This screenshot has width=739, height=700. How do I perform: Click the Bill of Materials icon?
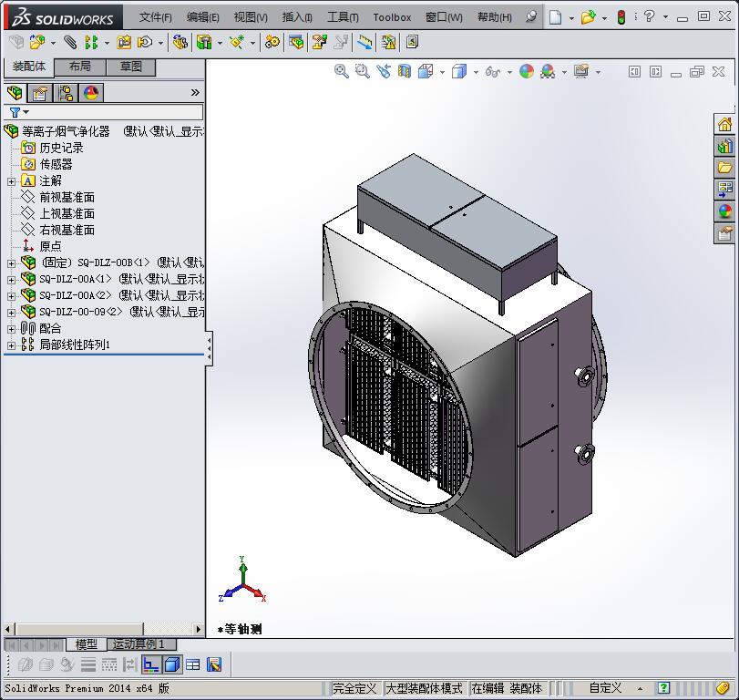pos(296,43)
